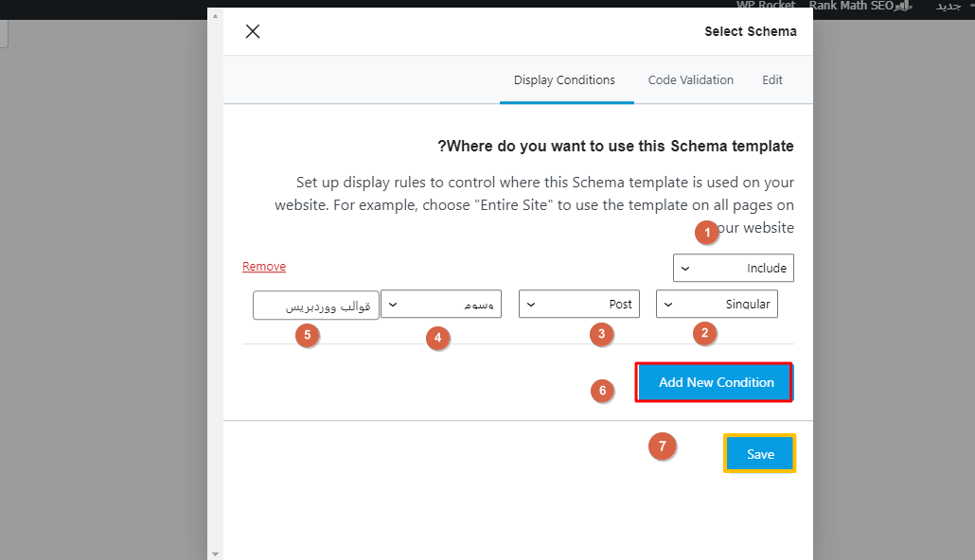
Task: Switch to the Display Conditions tab
Action: tap(564, 80)
